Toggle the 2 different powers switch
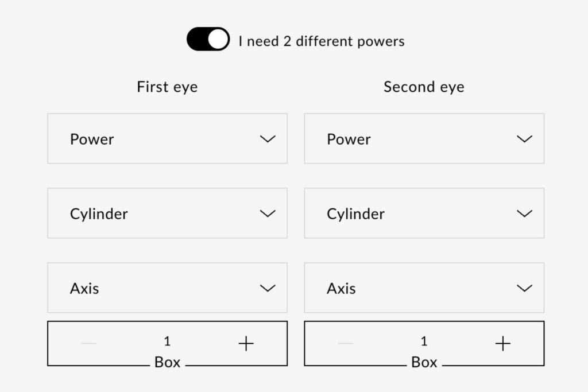Image resolution: width=588 pixels, height=392 pixels. (x=208, y=40)
